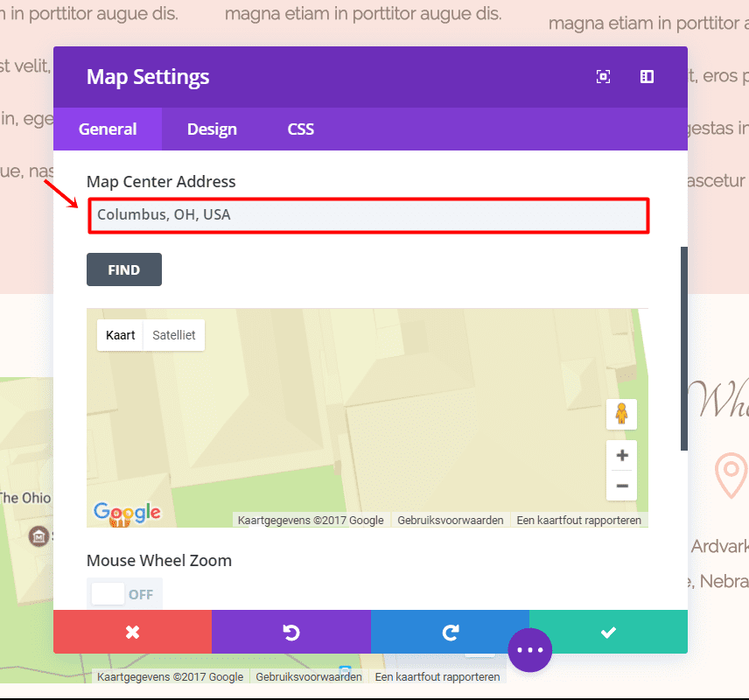Click the Map Center Address label

tap(161, 182)
